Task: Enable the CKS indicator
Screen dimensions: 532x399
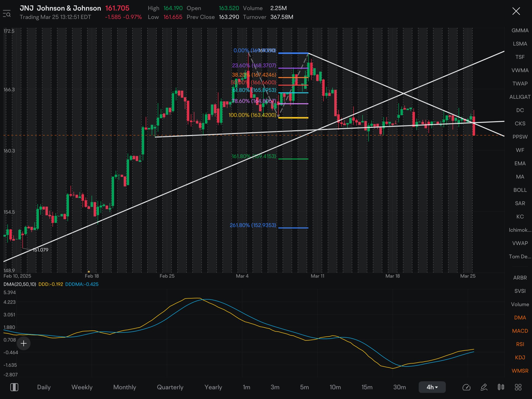Action: pos(520,124)
